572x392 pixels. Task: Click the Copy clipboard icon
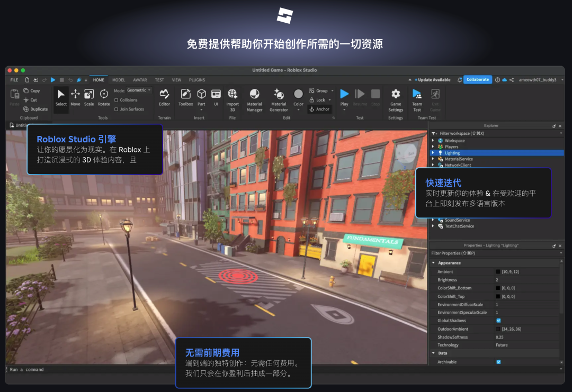coord(26,90)
